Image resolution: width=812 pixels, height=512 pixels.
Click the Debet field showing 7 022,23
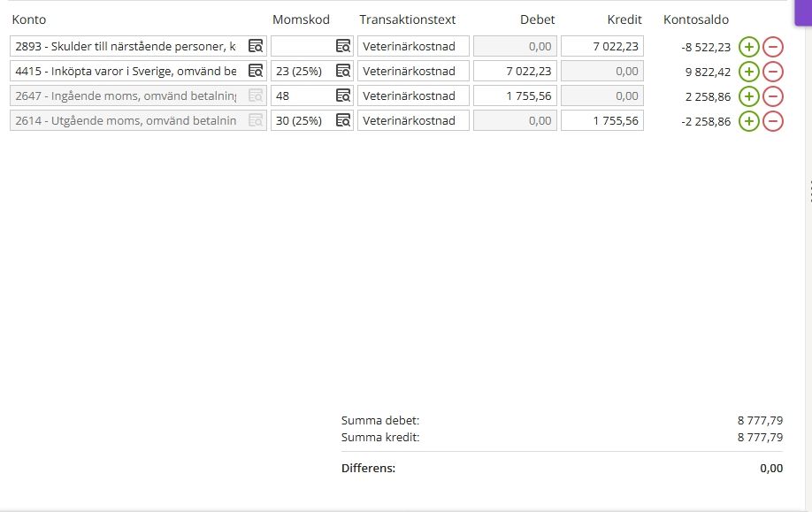click(513, 71)
